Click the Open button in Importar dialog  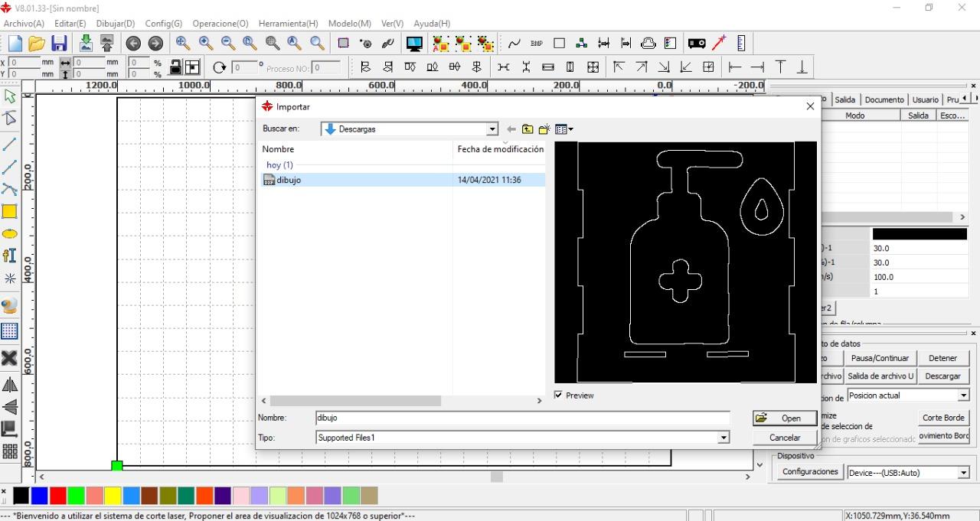coord(784,418)
